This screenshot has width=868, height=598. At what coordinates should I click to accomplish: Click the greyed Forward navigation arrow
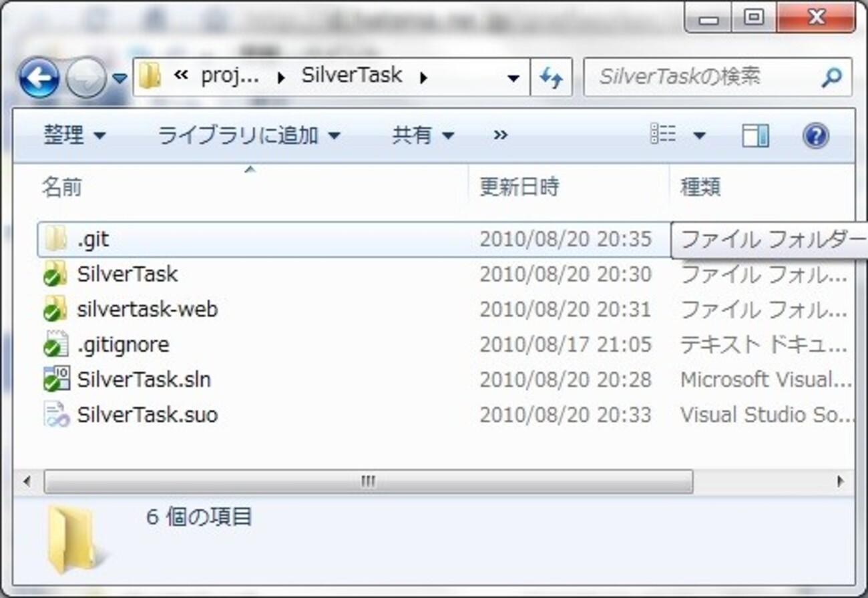[86, 79]
